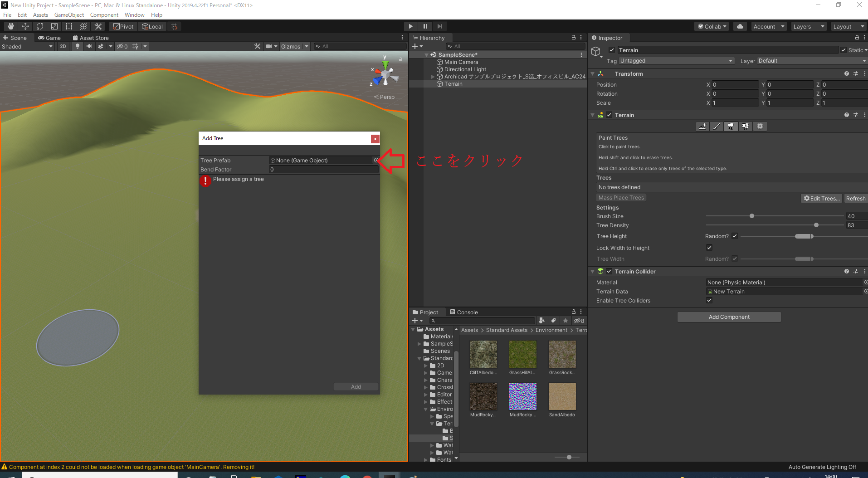Screen dimensions: 868x478
Task: Toggle scene audio icon
Action: click(89, 46)
